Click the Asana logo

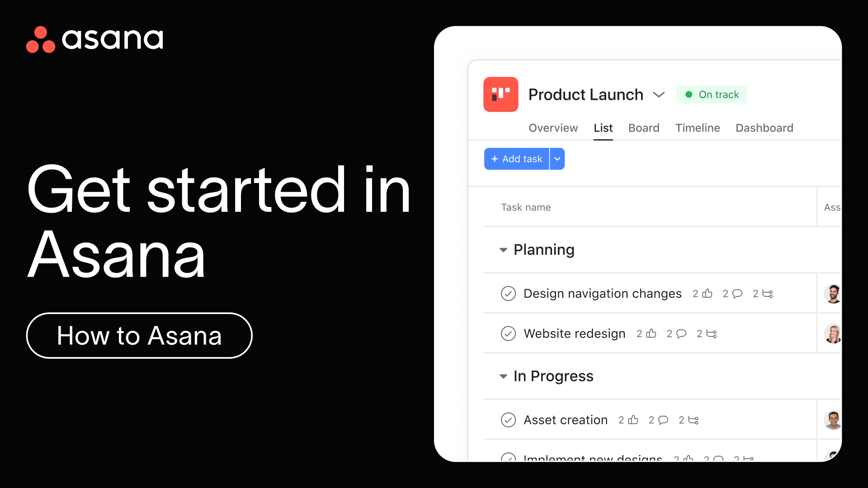coord(94,39)
